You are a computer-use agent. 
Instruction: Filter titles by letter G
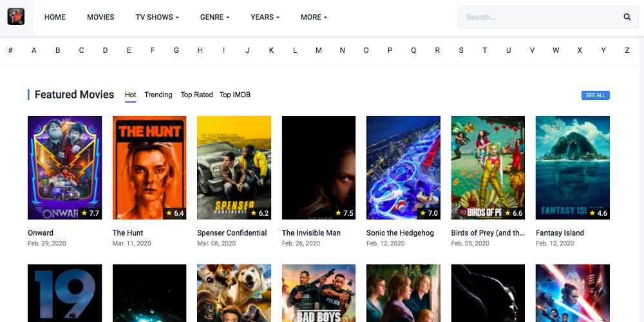pyautogui.click(x=176, y=50)
